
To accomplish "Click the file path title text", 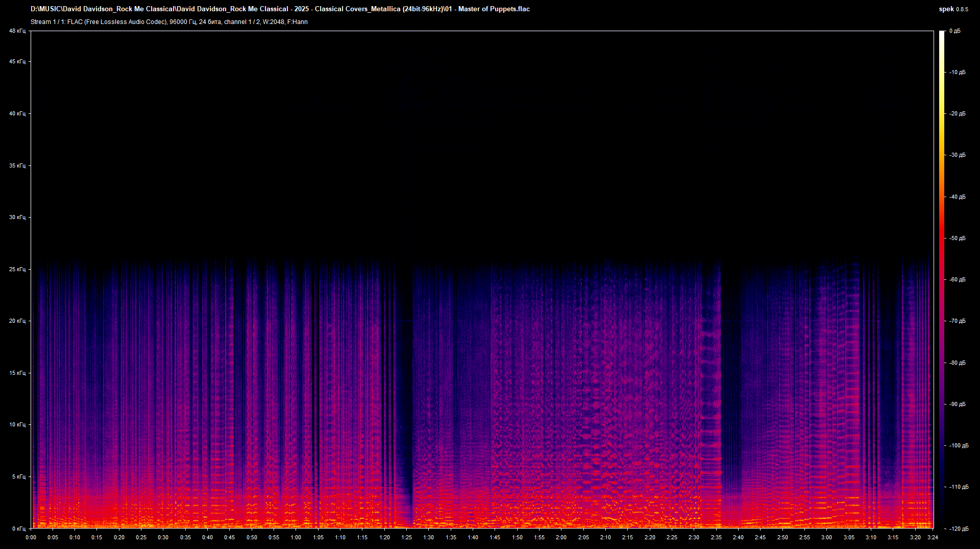I will pos(280,9).
